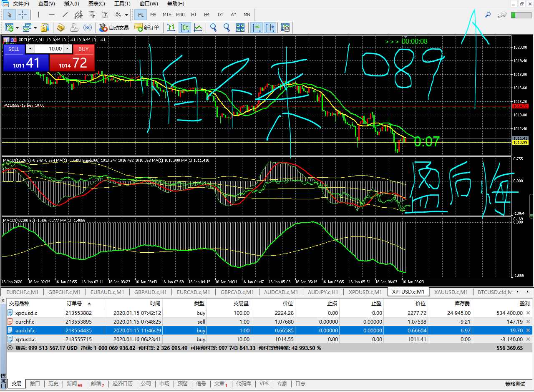Open the signals radio icon
Image resolution: width=534 pixels, height=392 pixels.
point(87,28)
